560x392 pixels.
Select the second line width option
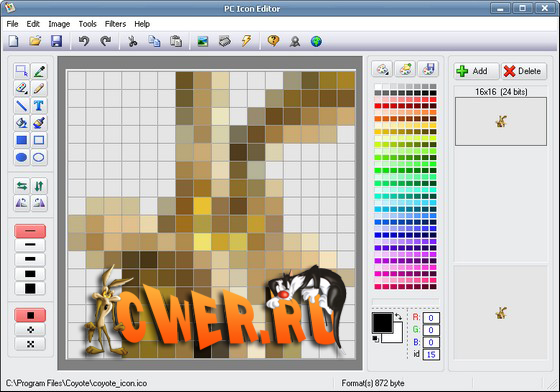30,245
